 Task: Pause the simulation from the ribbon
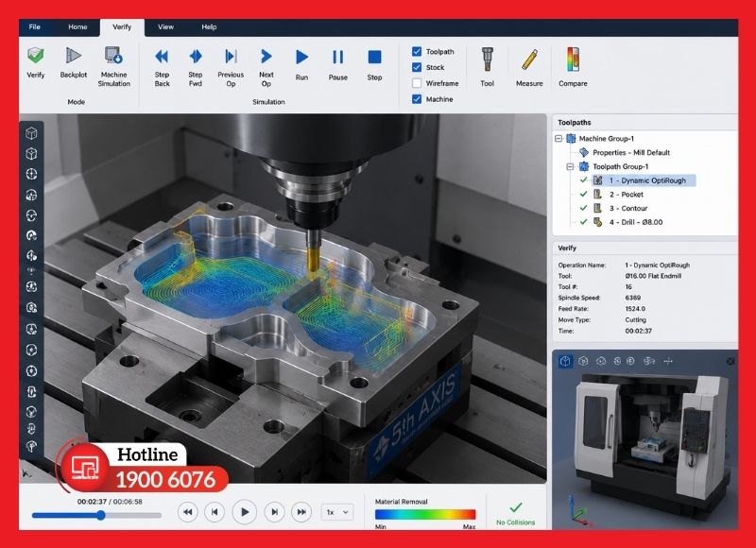point(338,58)
